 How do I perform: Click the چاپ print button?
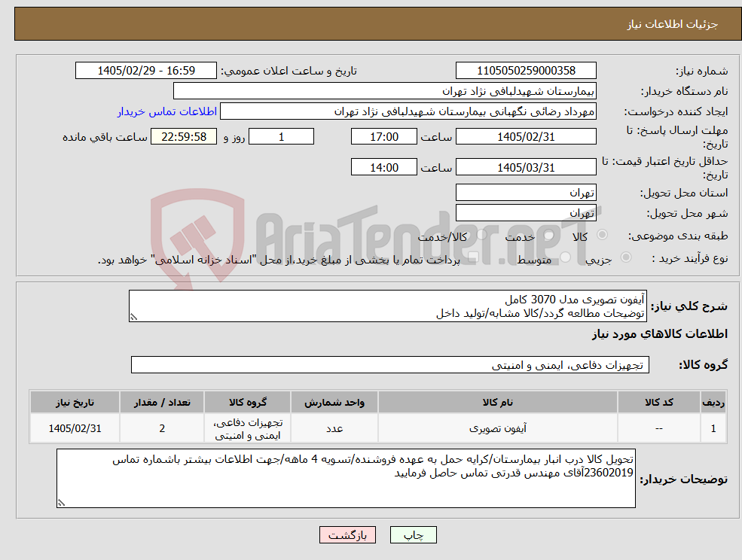(413, 535)
